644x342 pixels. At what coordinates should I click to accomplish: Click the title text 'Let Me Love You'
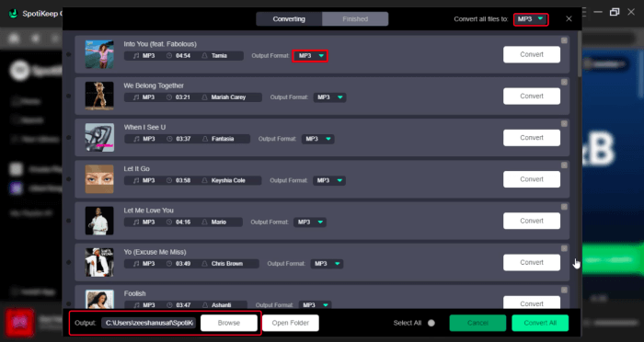point(149,211)
